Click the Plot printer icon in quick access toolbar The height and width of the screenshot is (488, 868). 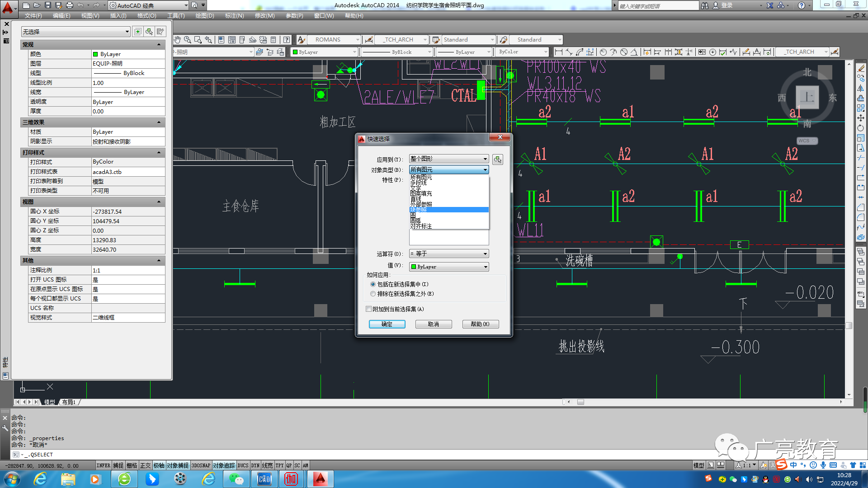tap(69, 5)
